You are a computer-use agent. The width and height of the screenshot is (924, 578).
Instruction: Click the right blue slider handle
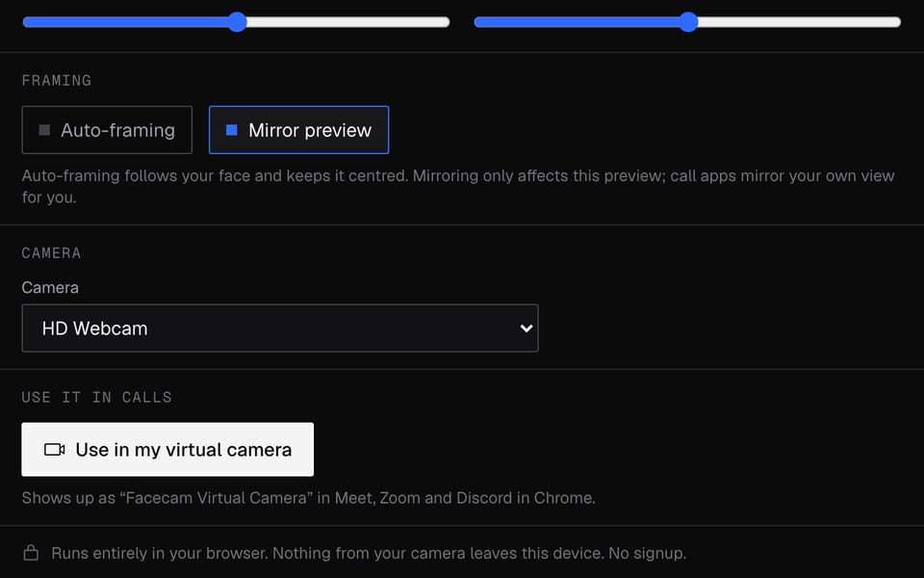(688, 22)
